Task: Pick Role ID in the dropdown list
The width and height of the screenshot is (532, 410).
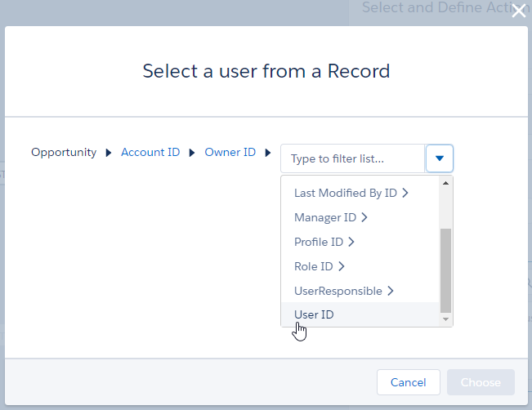Action: coord(313,266)
